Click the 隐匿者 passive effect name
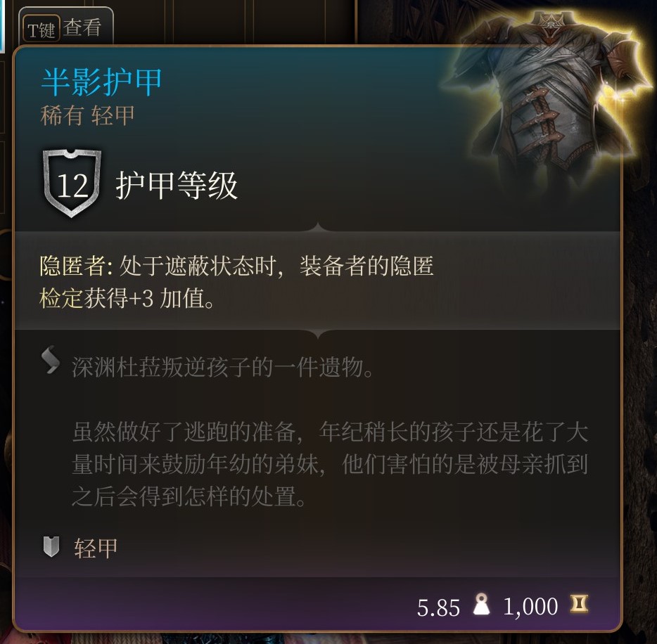This screenshot has height=644, width=657. [x=73, y=266]
